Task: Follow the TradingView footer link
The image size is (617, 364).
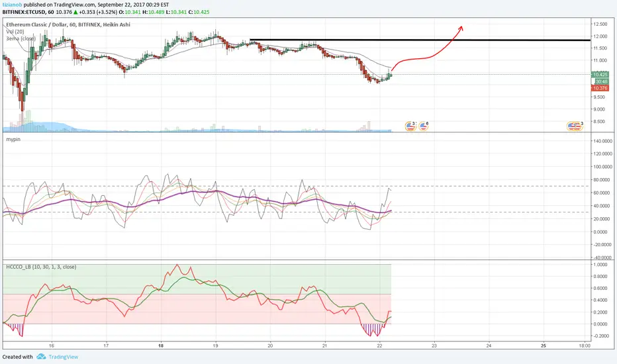Action: click(x=64, y=357)
